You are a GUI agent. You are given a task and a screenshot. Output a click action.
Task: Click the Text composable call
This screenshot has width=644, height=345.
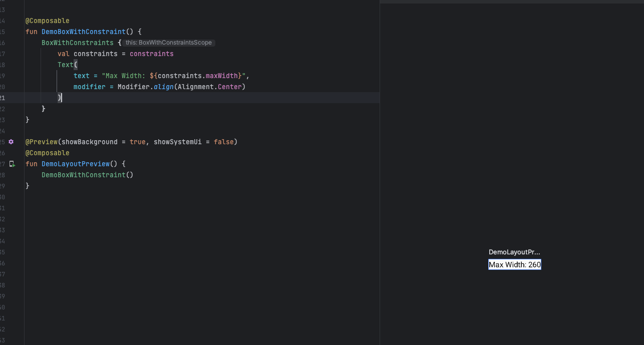pyautogui.click(x=65, y=65)
